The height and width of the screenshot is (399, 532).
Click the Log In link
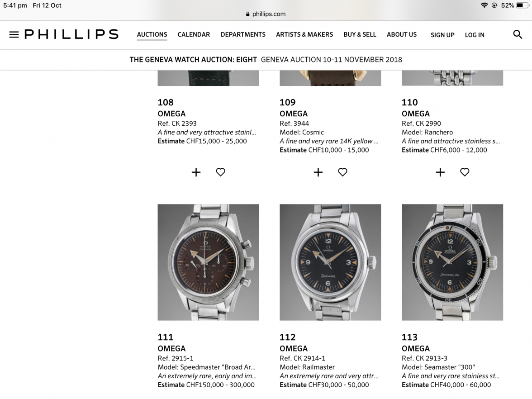point(475,35)
